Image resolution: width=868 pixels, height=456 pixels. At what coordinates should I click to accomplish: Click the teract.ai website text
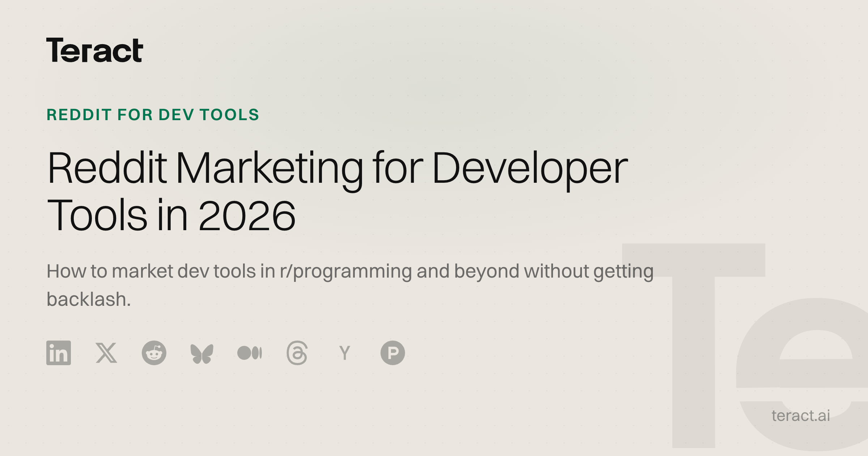pyautogui.click(x=801, y=415)
